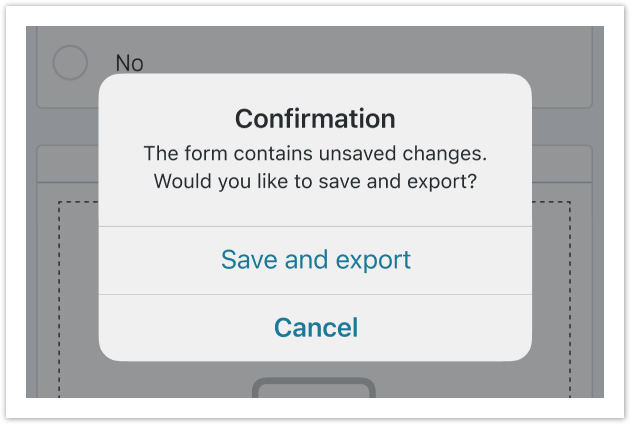This screenshot has width=630, height=424.
Task: Click the divider between Save and export and Cancel
Action: (315, 294)
